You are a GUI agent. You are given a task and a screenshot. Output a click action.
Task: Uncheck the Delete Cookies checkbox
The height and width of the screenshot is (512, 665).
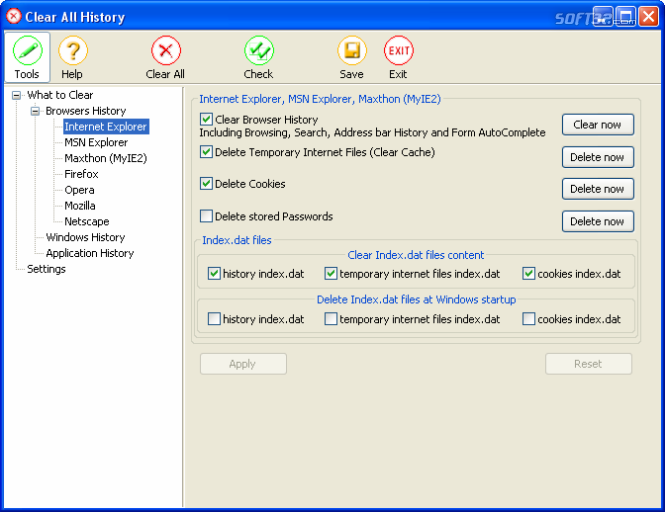pos(206,184)
